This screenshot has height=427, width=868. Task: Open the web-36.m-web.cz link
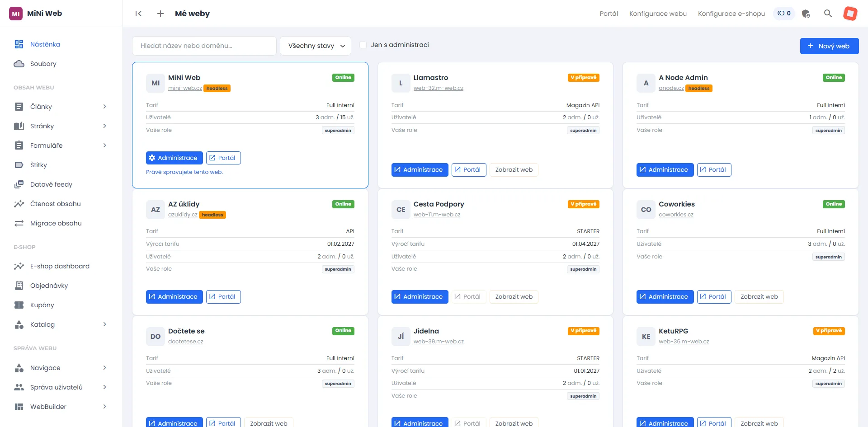(x=684, y=342)
